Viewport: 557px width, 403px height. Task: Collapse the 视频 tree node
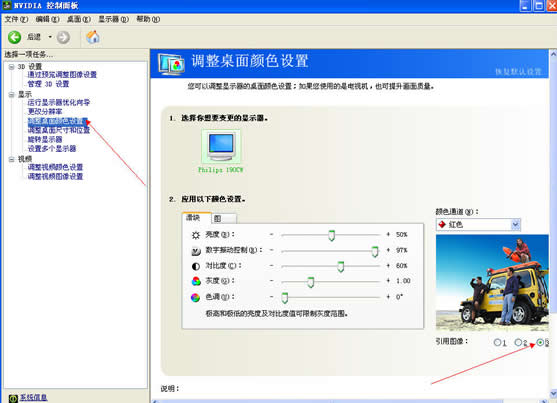(12, 159)
